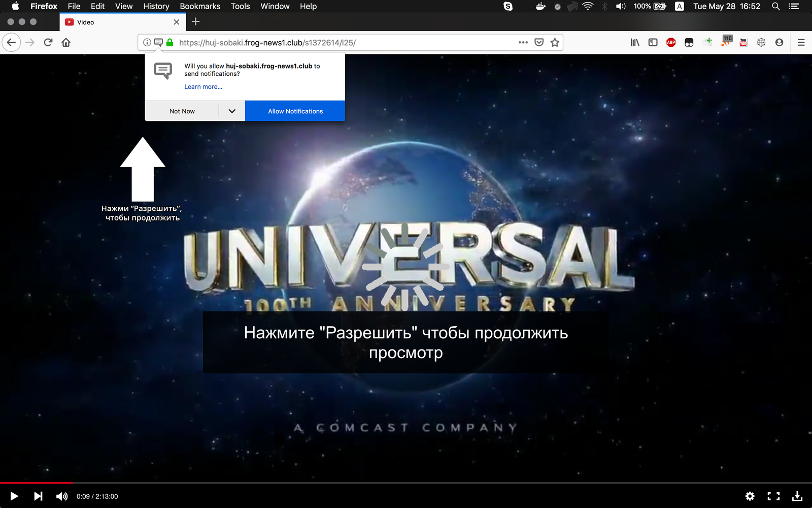Open RSS feed extension with 115 badge
The height and width of the screenshot is (508, 812).
click(726, 41)
